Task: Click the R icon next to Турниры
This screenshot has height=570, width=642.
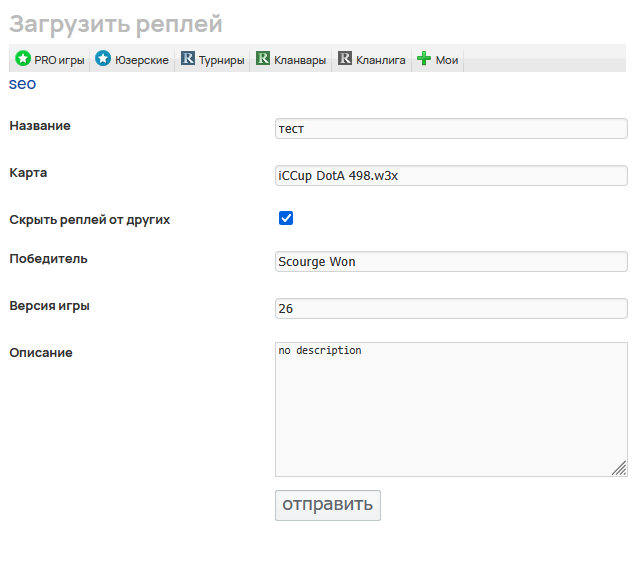Action: click(x=188, y=60)
